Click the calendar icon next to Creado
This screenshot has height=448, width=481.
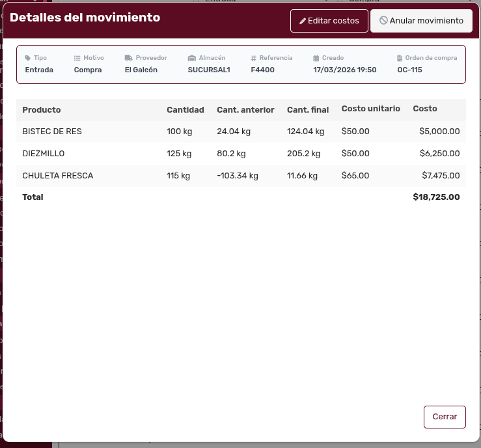coord(316,58)
